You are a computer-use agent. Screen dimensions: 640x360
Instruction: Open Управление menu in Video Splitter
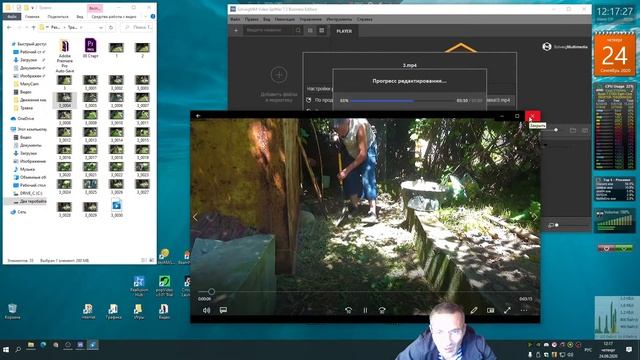coord(310,19)
